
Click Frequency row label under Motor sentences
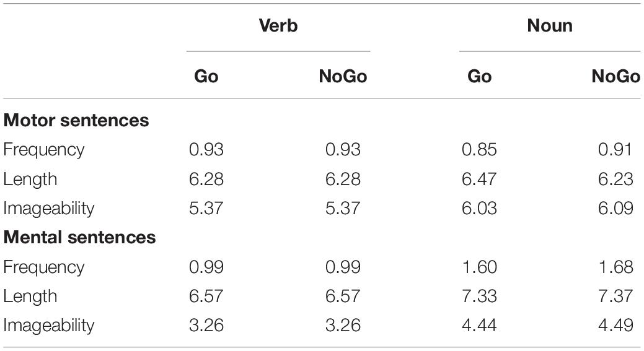43,150
